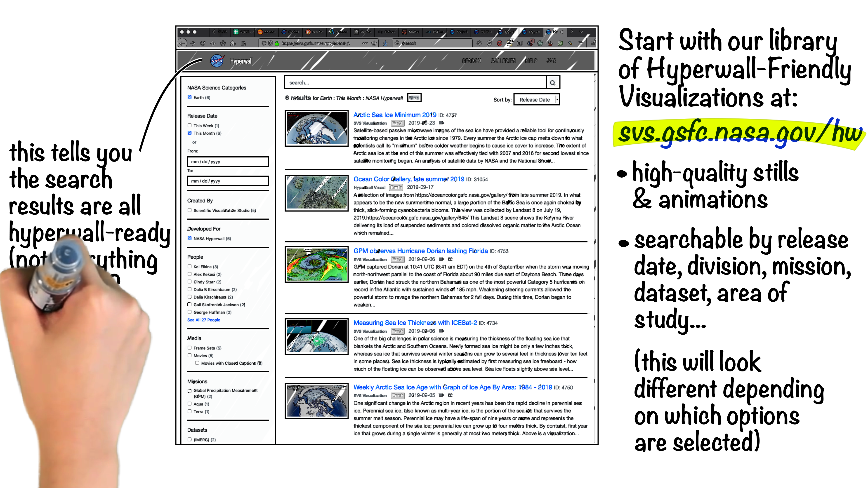Uncheck the Earth (6) category checkbox
Viewport: 868px width, 488px height.
[189, 97]
